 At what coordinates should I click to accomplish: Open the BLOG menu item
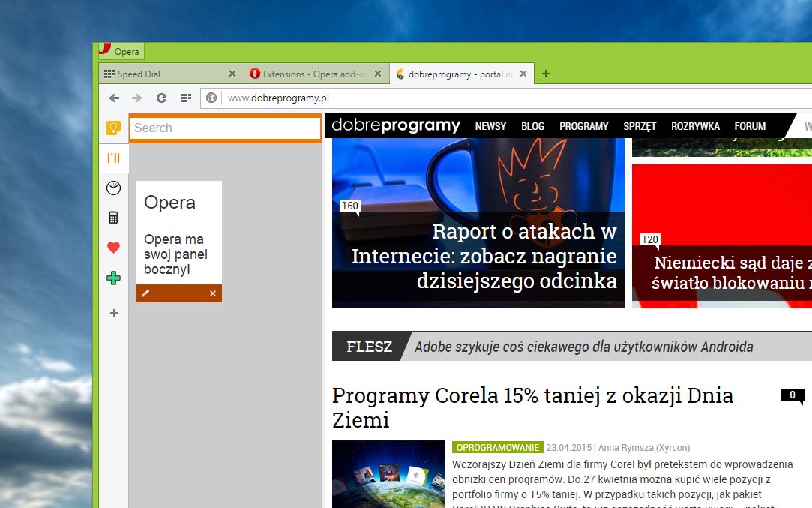pos(532,126)
